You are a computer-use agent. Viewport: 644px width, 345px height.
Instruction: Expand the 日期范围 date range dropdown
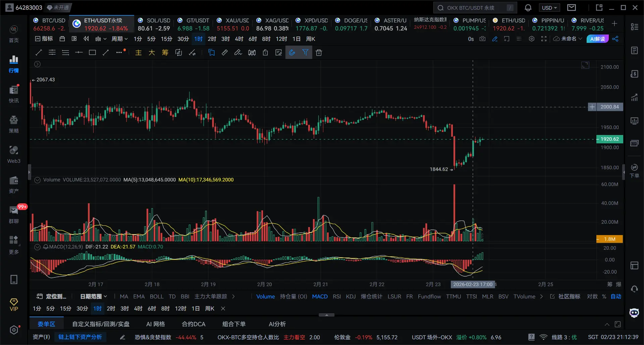pos(94,296)
